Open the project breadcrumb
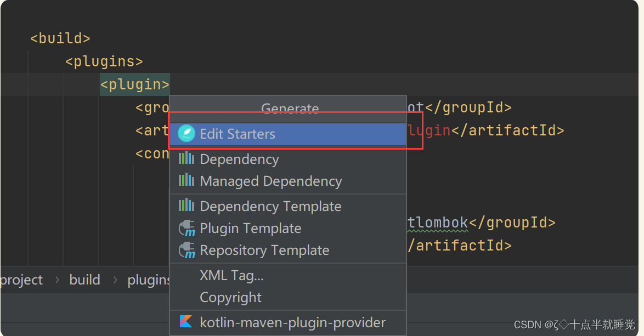Image resolution: width=644 pixels, height=336 pixels. click(x=21, y=280)
